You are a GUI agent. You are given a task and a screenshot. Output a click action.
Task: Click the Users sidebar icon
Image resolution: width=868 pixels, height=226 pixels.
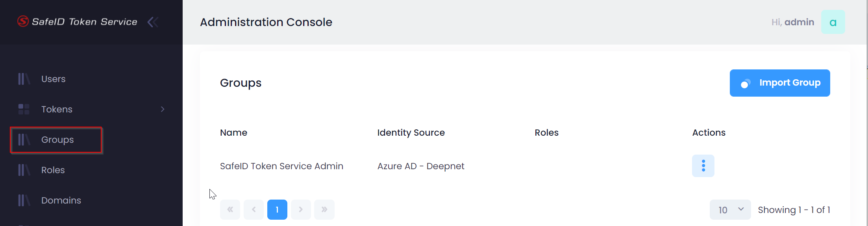pos(24,79)
